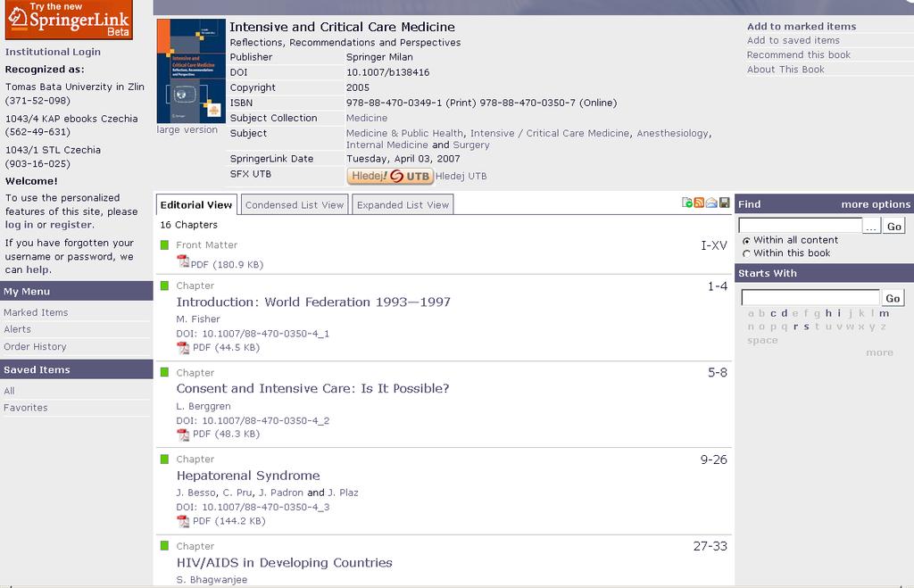The width and height of the screenshot is (914, 588).
Task: Open Alerts in My Menu
Action: [18, 329]
